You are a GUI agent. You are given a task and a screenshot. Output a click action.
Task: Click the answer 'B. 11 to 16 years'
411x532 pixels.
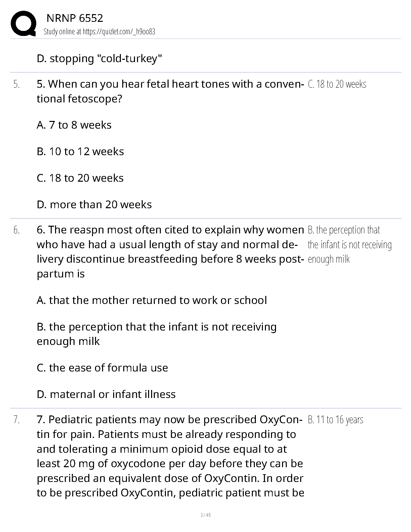point(335,420)
